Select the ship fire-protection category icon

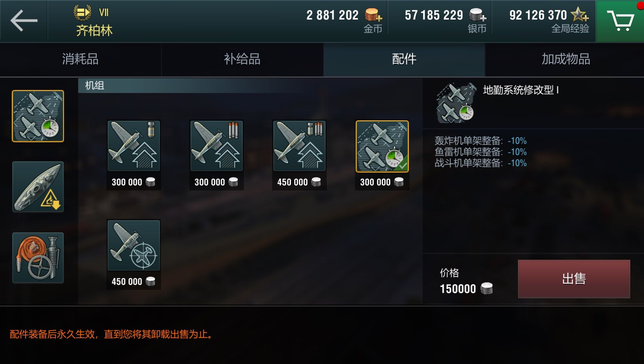pyautogui.click(x=38, y=187)
